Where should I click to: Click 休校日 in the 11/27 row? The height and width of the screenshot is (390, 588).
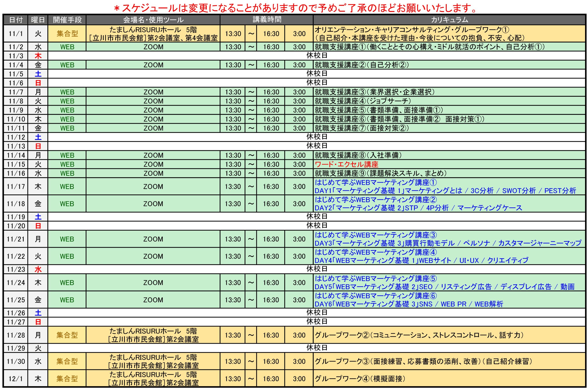(317, 321)
